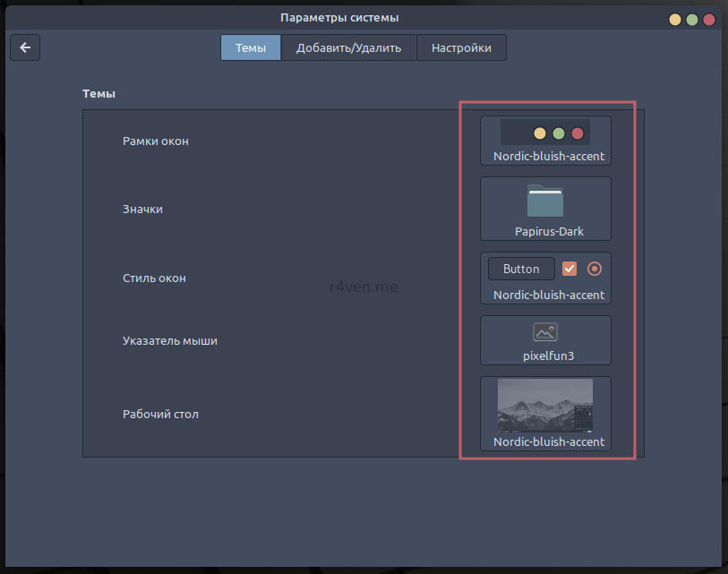
Task: Click the Nordic-bluish-accent label under the desktop thumbnail
Action: click(x=548, y=441)
